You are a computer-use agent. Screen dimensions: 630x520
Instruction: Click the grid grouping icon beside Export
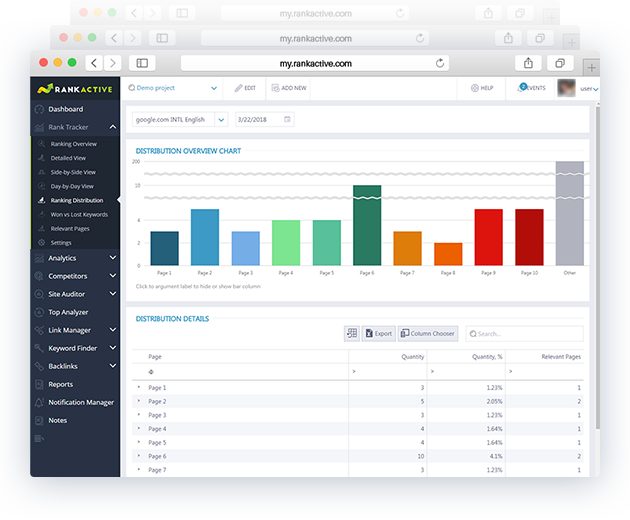(352, 334)
